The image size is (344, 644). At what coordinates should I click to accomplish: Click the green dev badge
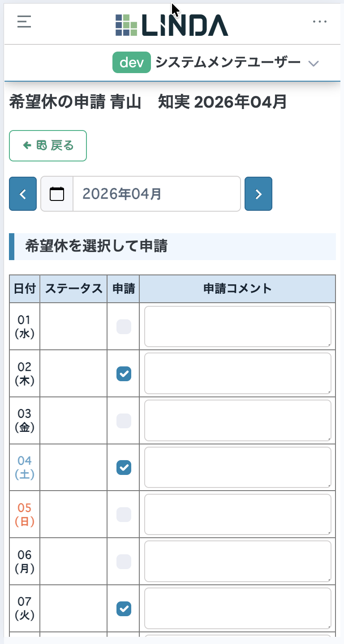pyautogui.click(x=132, y=63)
